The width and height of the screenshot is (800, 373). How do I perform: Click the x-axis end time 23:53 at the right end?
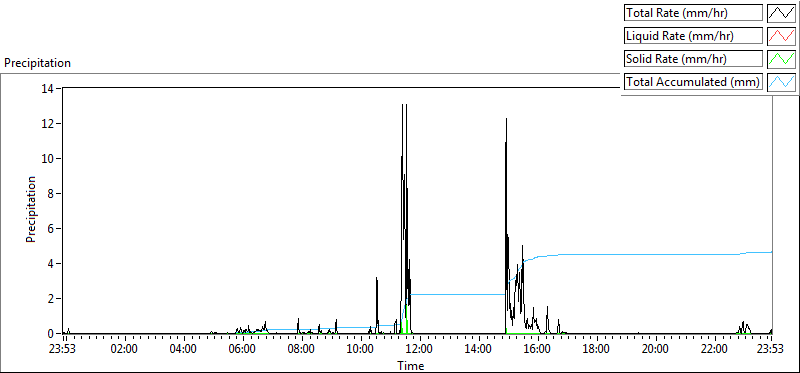769,350
